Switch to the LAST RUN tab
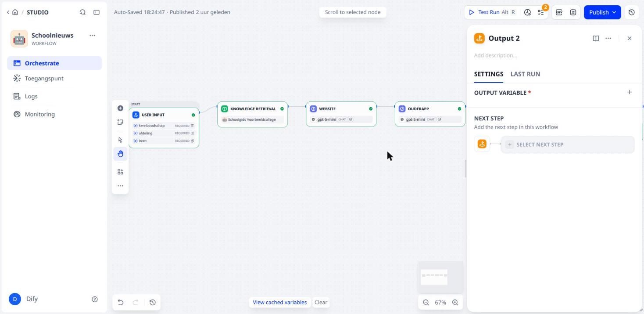Image resolution: width=644 pixels, height=314 pixels. click(x=525, y=74)
